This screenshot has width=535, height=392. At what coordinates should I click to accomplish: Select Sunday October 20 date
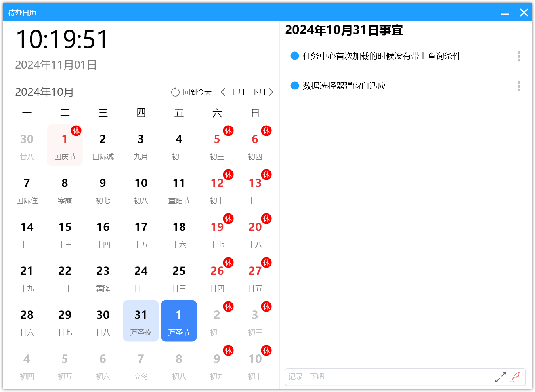[x=255, y=233]
